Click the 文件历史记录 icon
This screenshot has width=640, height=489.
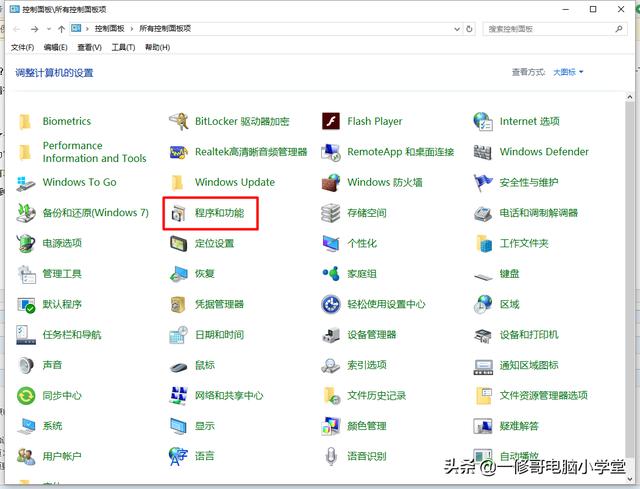tap(331, 396)
